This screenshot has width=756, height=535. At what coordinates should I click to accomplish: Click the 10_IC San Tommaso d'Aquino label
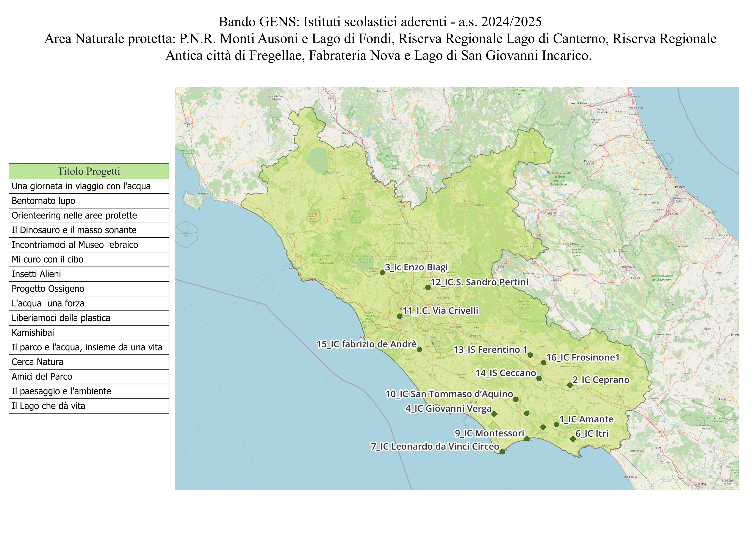pos(449,394)
